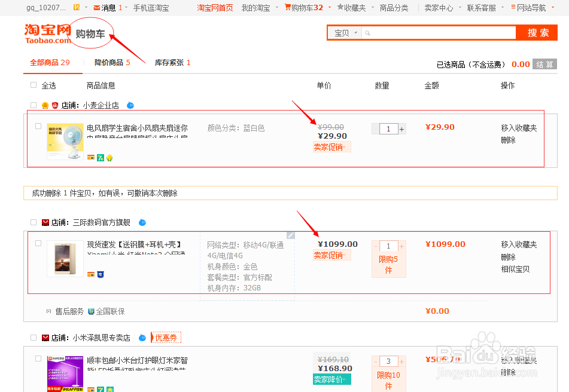Increase fan quantity with plus button

click(401, 129)
